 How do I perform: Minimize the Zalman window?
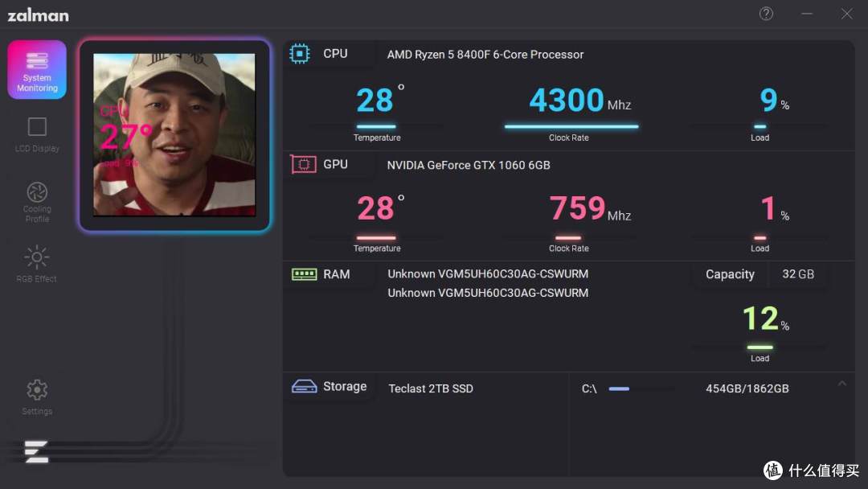807,14
